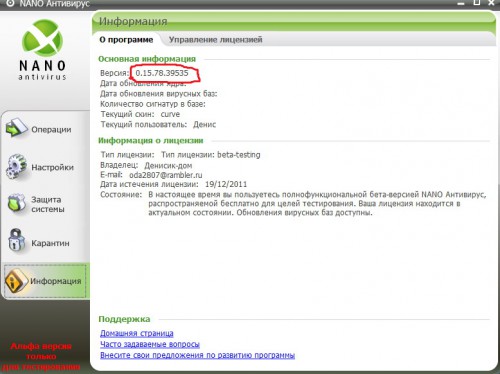Click the title bar application icon
This screenshot has height=374, width=500.
tap(10, 4)
